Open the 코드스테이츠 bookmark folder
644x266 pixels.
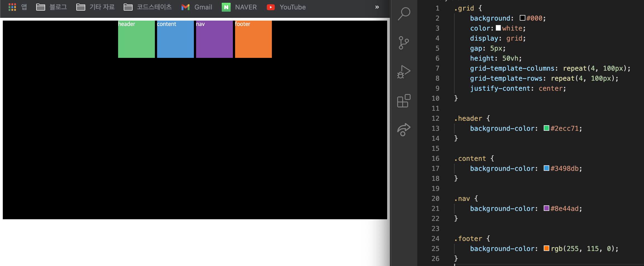coord(148,7)
